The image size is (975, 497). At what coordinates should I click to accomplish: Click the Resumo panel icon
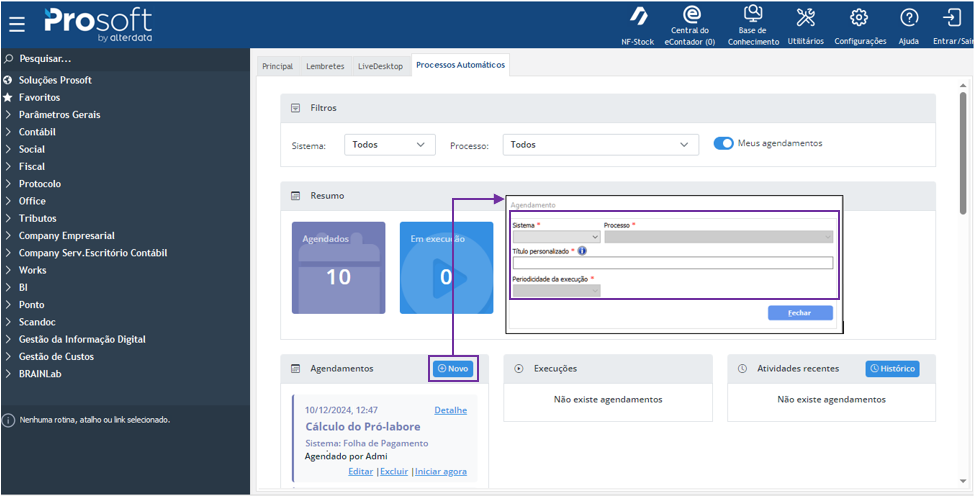pos(296,196)
